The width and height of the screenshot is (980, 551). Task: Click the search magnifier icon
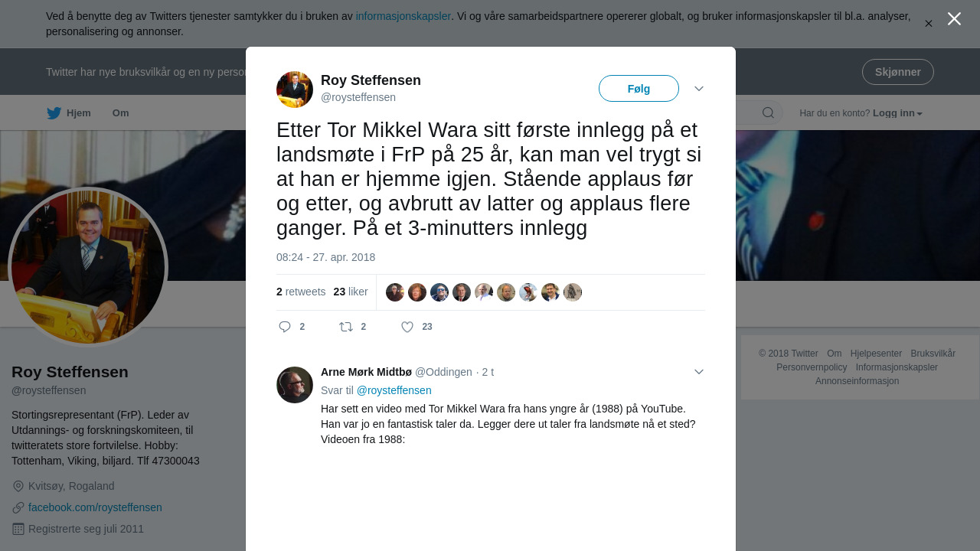click(768, 113)
